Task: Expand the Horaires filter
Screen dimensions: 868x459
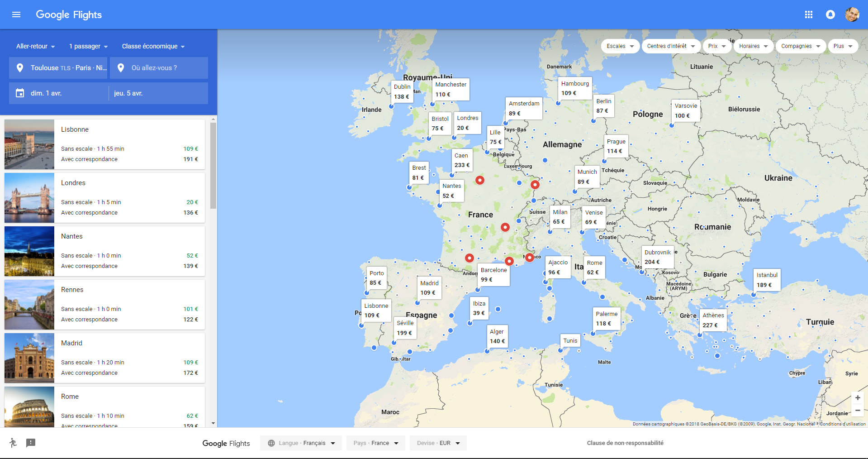Action: [x=754, y=46]
